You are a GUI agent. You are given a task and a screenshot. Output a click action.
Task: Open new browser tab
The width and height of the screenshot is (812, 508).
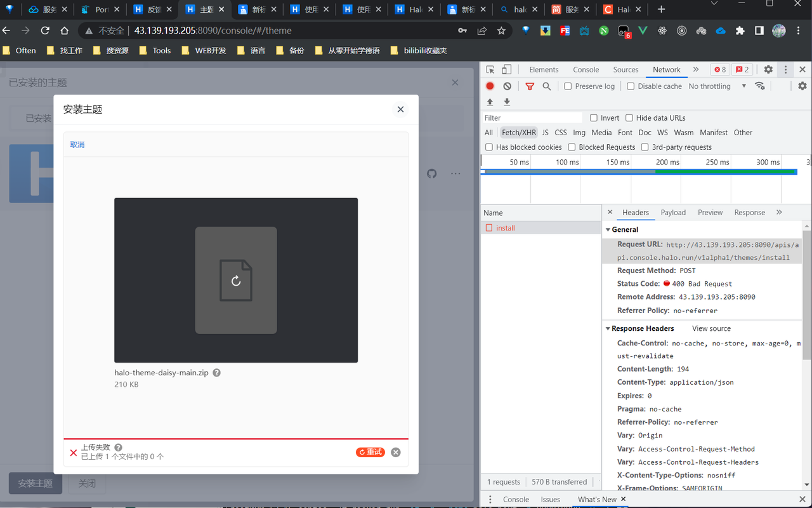coord(661,10)
